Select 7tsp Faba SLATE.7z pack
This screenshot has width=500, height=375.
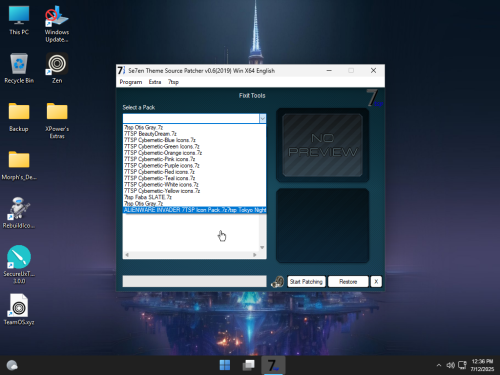pos(195,197)
